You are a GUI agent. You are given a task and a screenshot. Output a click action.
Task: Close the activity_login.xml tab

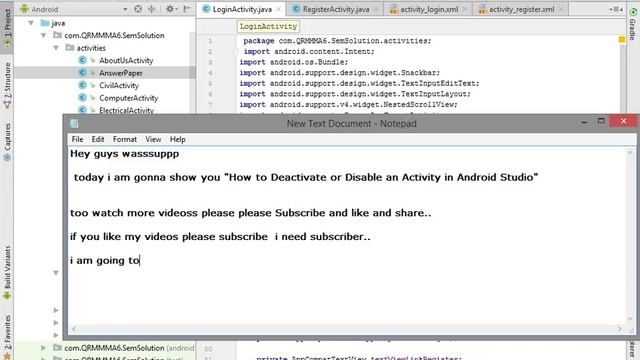[x=465, y=9]
